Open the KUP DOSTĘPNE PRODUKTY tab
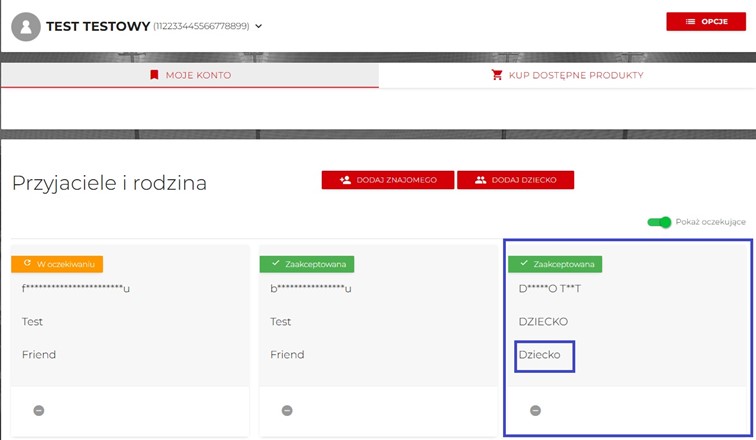Viewport: 756px width, 440px height. (x=567, y=75)
